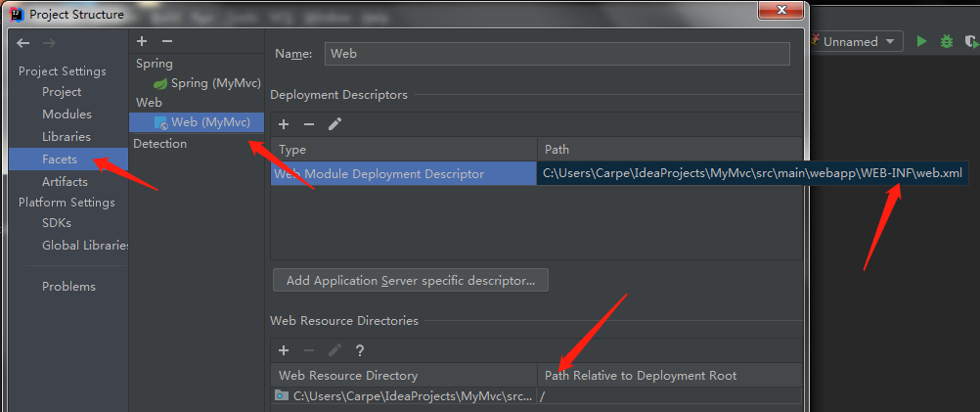Open Modules settings

[67, 114]
